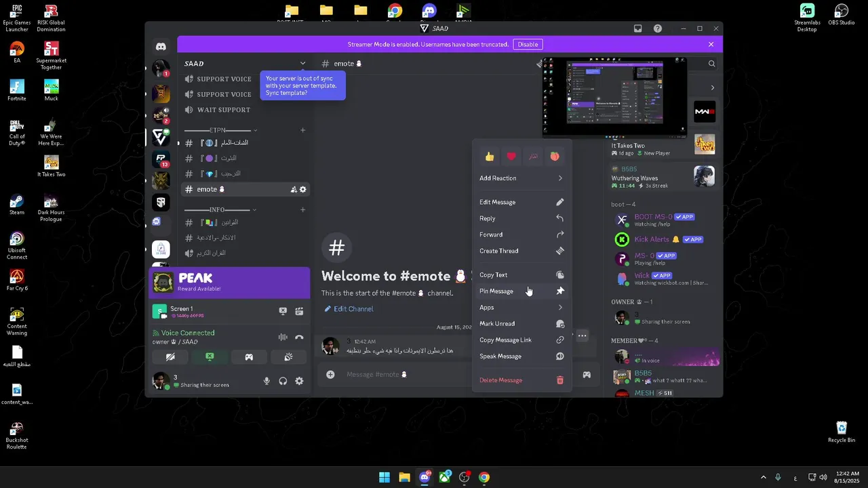
Task: Dismiss the Streamer Mode banner
Action: point(711,45)
